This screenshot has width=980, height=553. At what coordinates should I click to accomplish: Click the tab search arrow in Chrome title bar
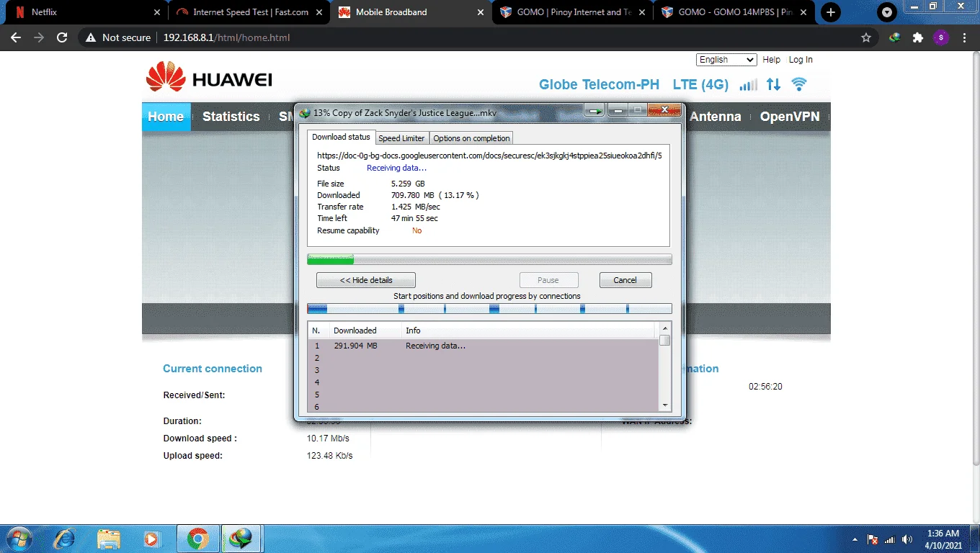click(887, 12)
